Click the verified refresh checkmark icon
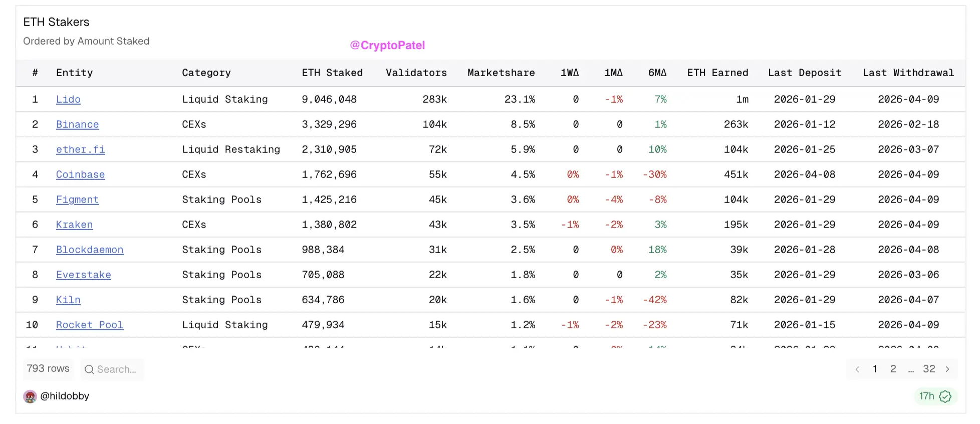 coord(945,396)
